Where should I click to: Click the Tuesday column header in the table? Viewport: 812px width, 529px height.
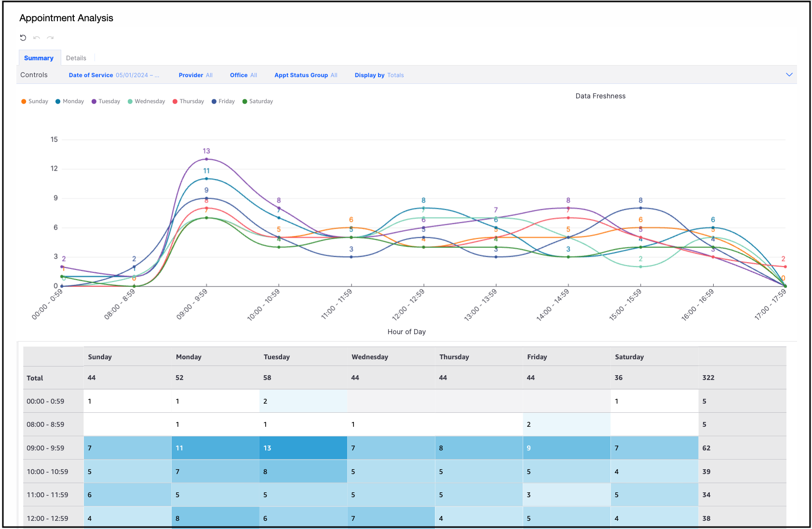pyautogui.click(x=277, y=357)
